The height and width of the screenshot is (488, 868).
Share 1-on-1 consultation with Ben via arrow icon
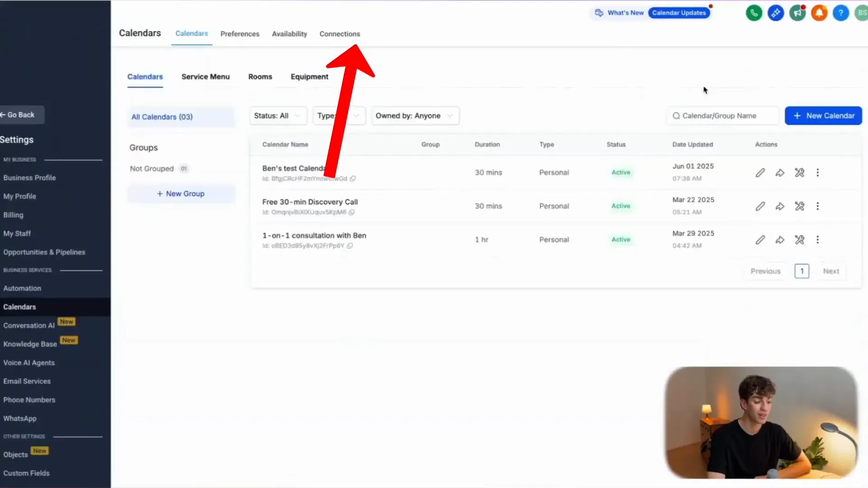pos(780,239)
